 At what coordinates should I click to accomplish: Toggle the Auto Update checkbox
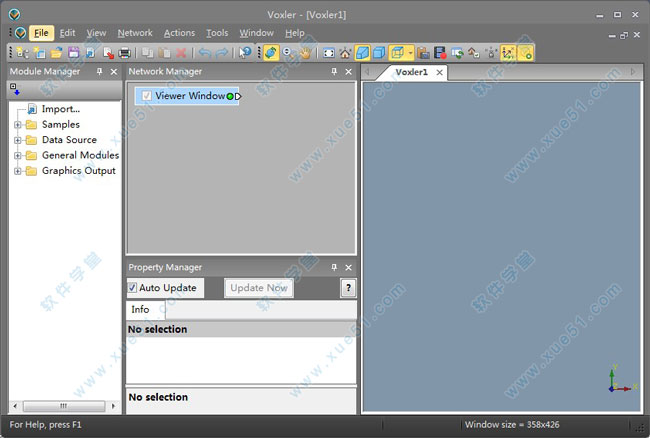click(x=132, y=288)
